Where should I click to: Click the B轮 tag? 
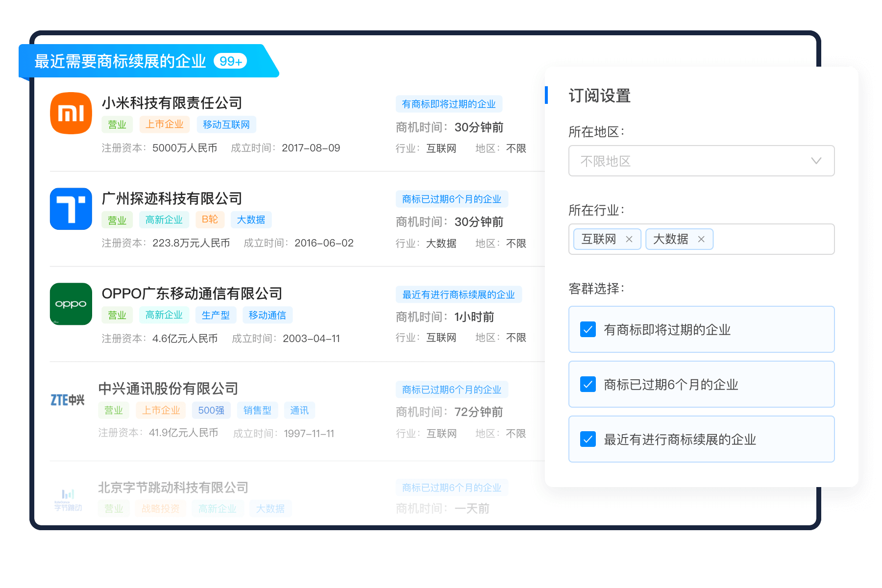coord(210,220)
